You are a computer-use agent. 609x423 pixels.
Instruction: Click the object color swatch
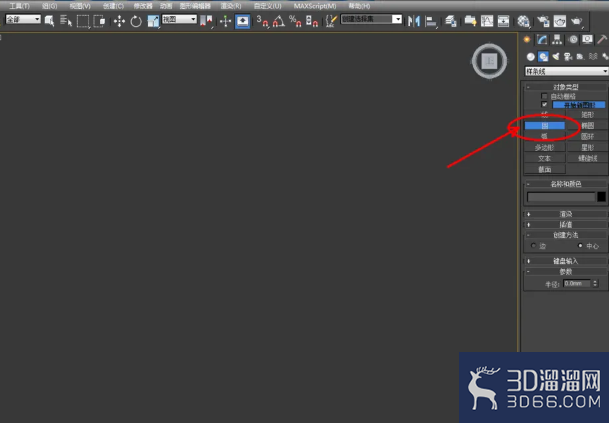pyautogui.click(x=601, y=197)
